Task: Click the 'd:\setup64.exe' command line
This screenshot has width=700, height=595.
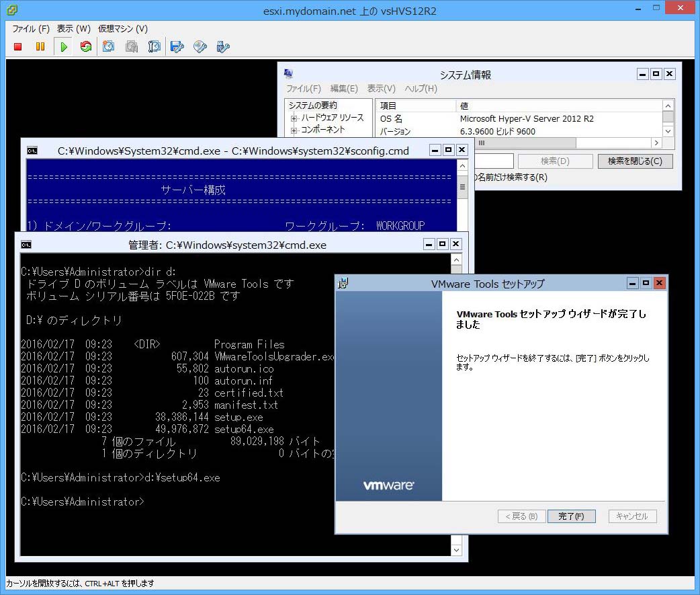Action: [x=182, y=478]
